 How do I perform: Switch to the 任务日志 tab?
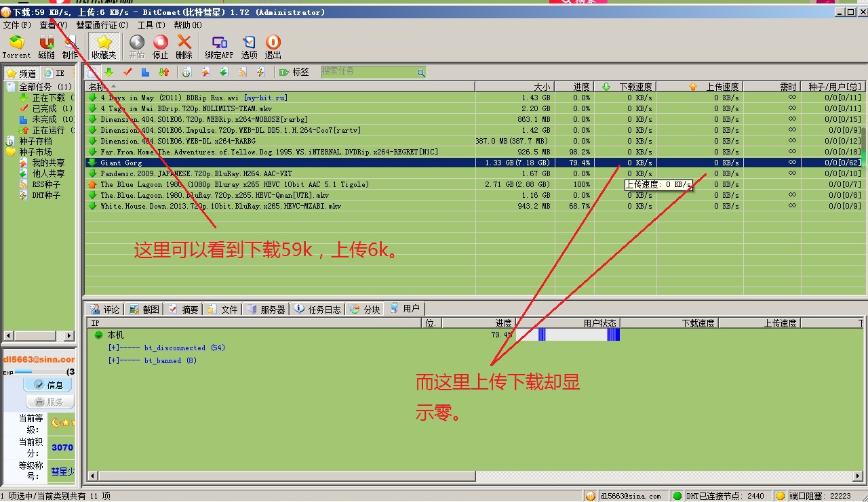click(x=318, y=309)
